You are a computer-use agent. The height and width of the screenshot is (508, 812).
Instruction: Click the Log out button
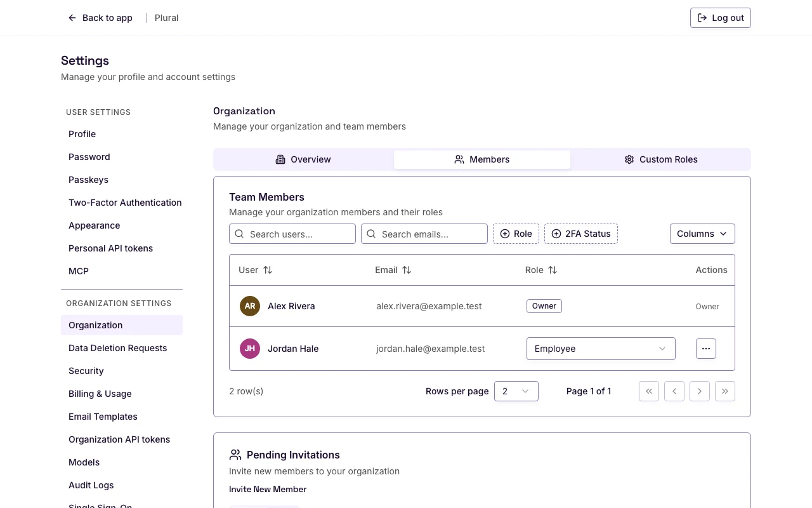coord(720,18)
